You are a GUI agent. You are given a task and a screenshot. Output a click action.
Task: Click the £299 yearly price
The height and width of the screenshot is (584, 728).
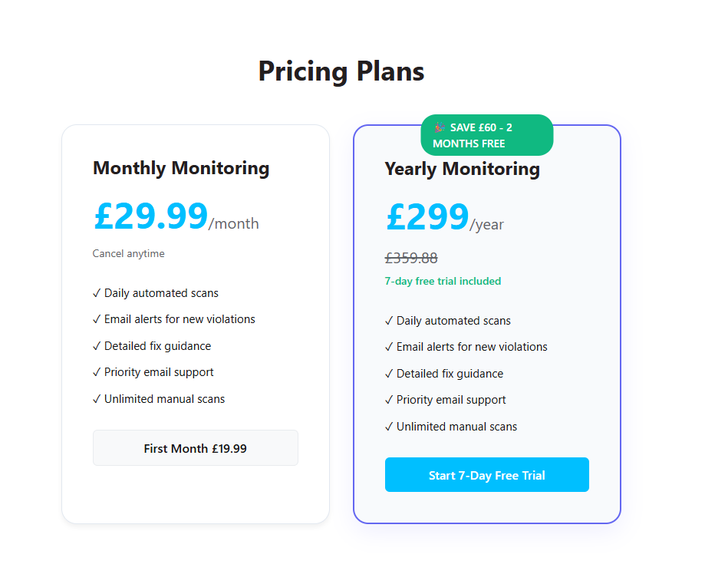point(427,216)
